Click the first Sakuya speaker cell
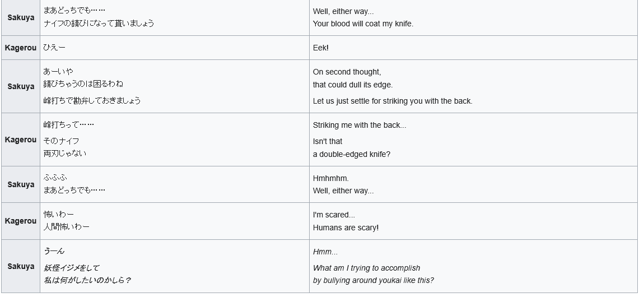The image size is (644, 297). pyautogui.click(x=21, y=18)
